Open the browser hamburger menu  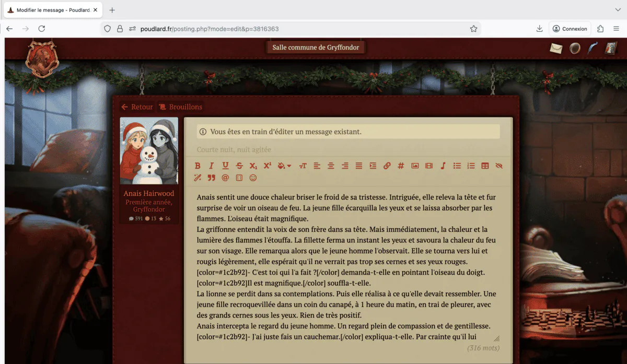pos(617,29)
